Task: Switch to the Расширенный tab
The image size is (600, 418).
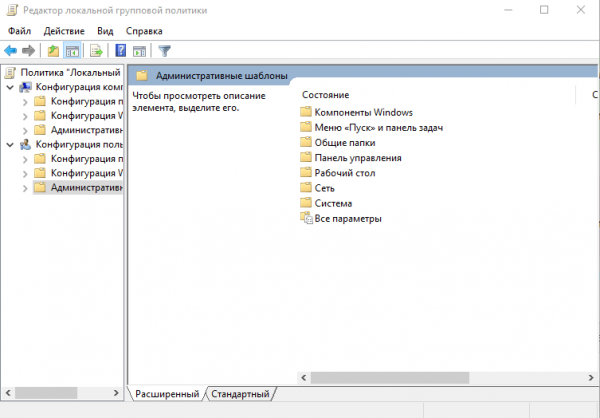Action: tap(167, 394)
